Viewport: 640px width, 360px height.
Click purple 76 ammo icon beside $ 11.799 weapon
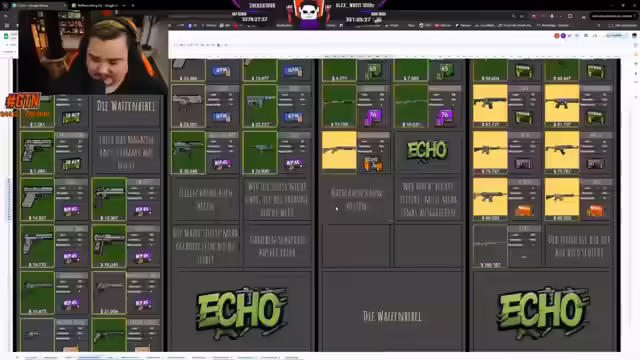point(373,116)
